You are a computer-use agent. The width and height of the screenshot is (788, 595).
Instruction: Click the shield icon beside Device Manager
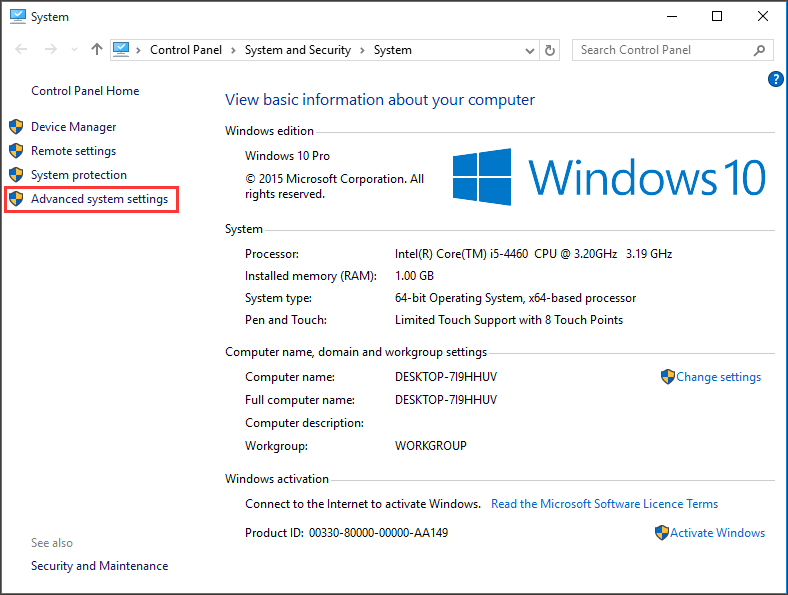pyautogui.click(x=16, y=127)
